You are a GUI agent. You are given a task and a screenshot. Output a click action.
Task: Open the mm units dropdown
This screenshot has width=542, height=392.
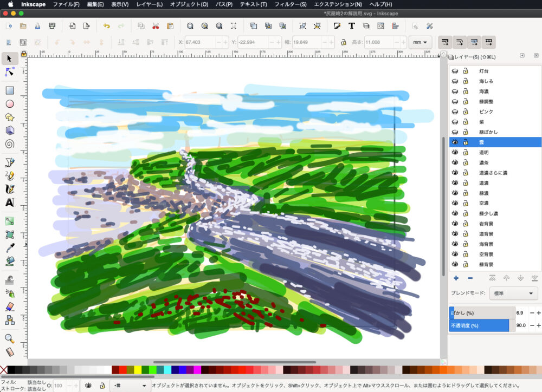tap(420, 42)
